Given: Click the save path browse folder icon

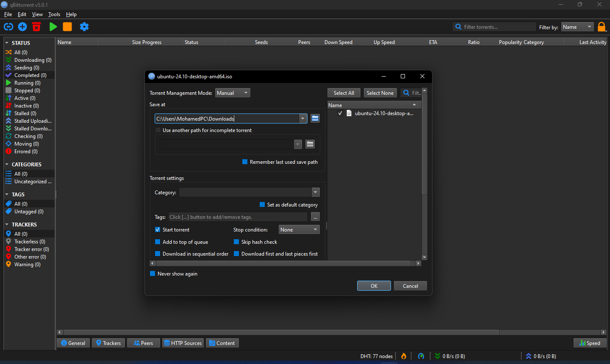Looking at the screenshot, I should pyautogui.click(x=315, y=119).
